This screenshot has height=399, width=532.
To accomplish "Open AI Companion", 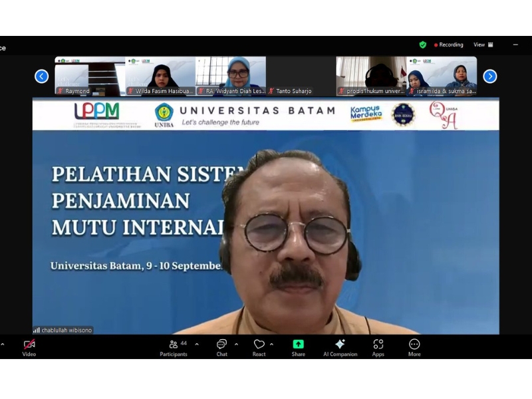I will 340,348.
